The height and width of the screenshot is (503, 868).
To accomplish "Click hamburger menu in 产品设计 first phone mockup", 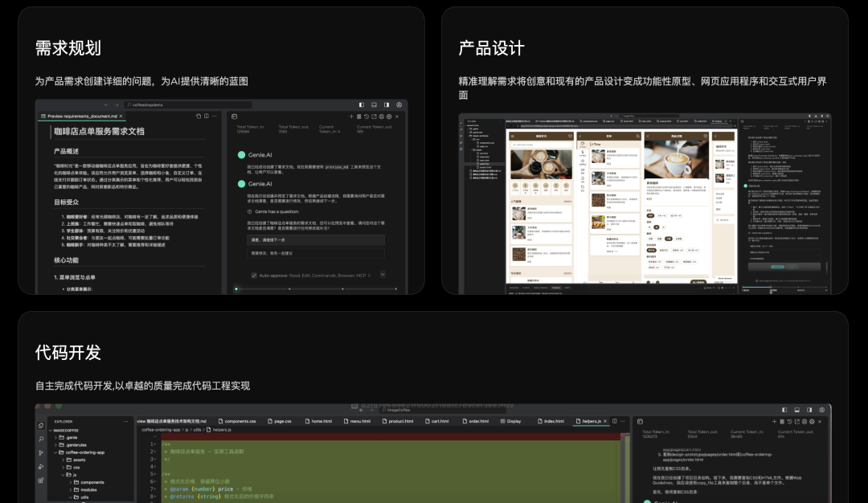I will 513,136.
